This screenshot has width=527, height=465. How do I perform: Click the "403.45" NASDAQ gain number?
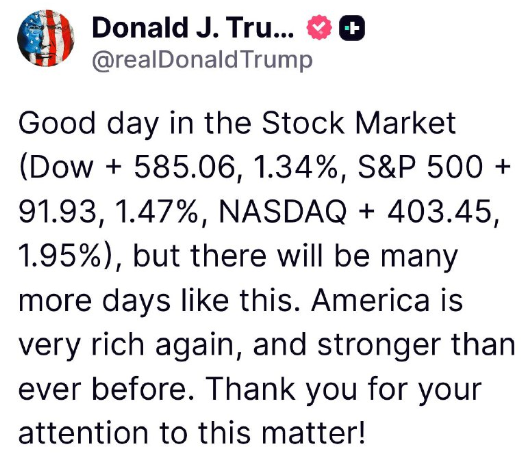point(440,211)
